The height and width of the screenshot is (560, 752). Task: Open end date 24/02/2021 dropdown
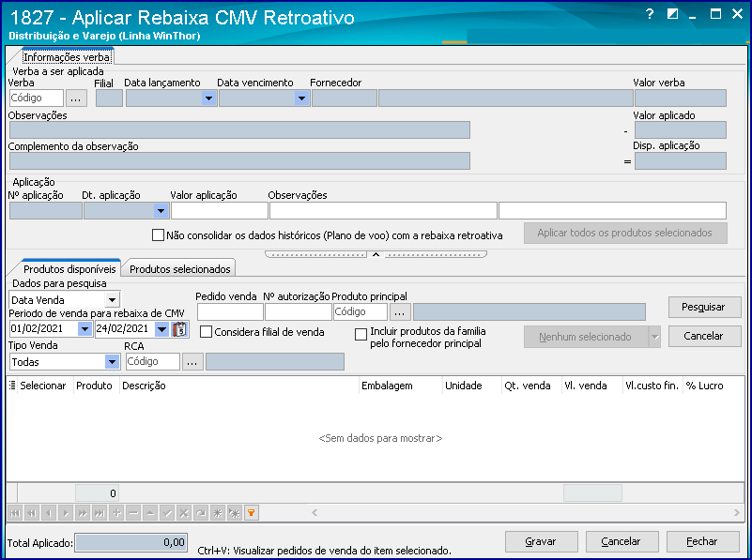pyautogui.click(x=162, y=329)
